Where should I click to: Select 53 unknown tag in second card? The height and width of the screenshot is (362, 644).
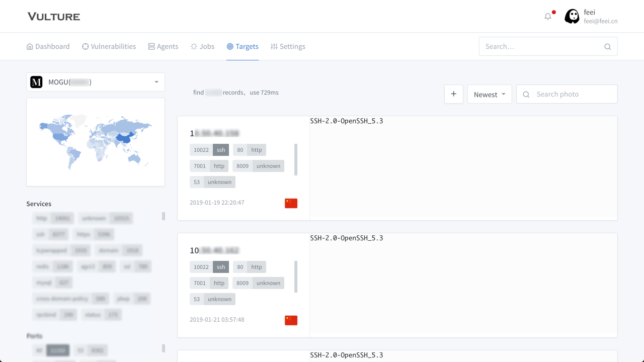[x=212, y=299]
